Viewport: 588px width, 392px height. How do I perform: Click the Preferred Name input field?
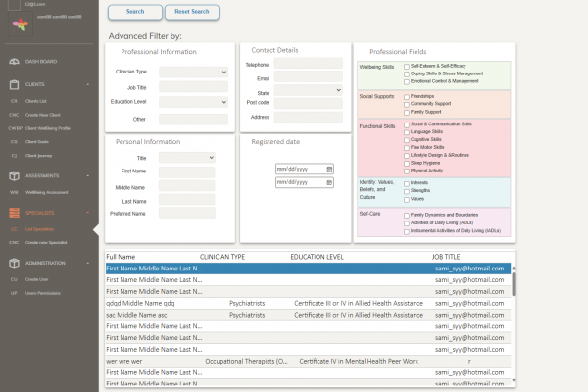pyautogui.click(x=187, y=213)
